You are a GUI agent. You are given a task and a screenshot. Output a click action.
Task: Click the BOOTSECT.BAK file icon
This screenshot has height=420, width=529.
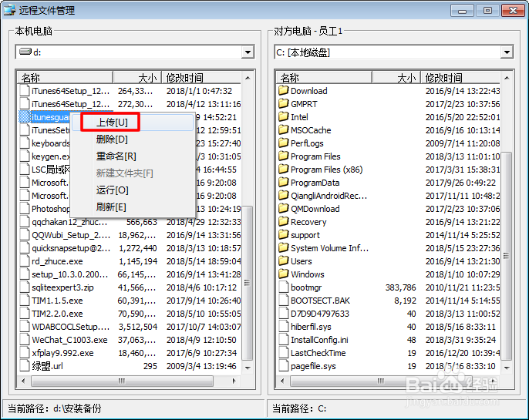tap(284, 301)
